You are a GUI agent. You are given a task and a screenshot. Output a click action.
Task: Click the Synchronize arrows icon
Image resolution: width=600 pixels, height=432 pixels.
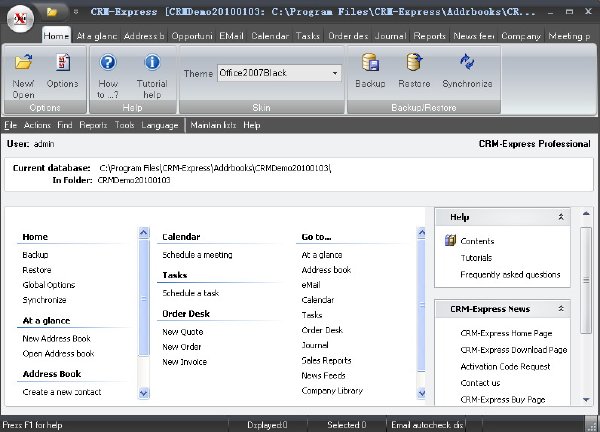pos(467,62)
